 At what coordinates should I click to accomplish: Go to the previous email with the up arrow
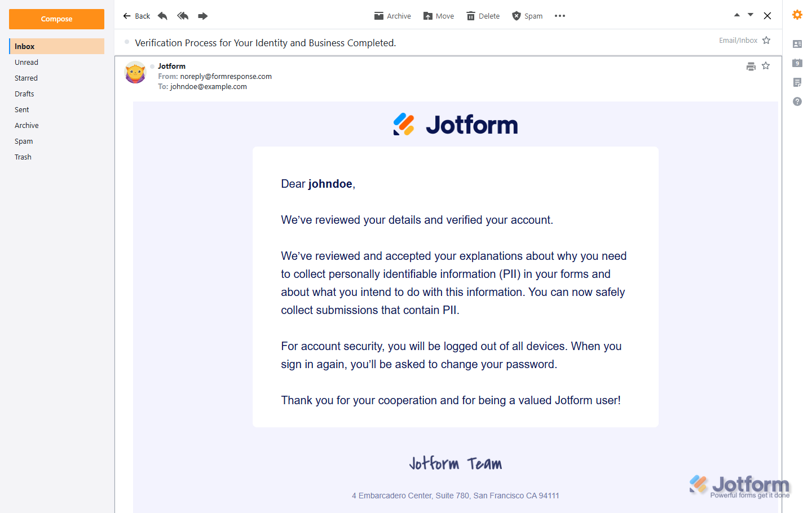737,15
